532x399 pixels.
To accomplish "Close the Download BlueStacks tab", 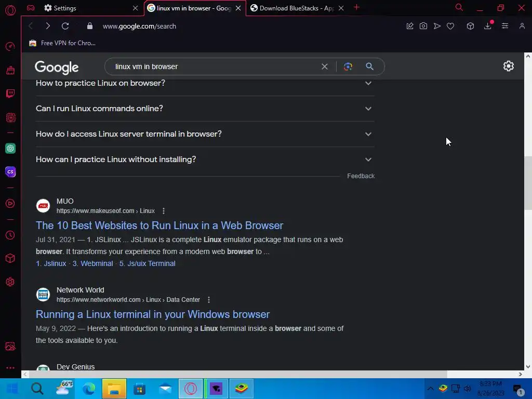I will click(341, 8).
